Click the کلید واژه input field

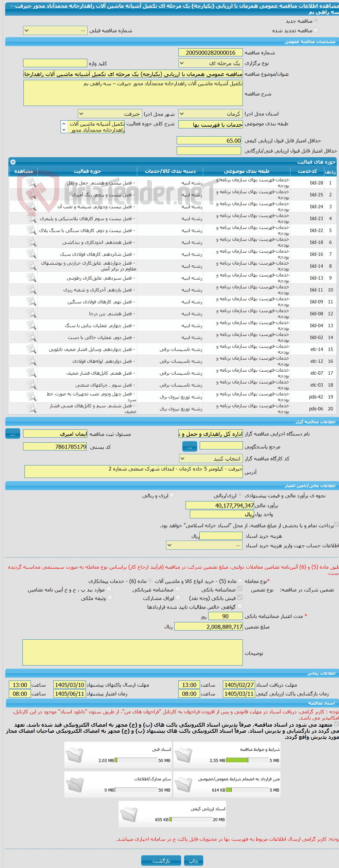tap(55, 63)
